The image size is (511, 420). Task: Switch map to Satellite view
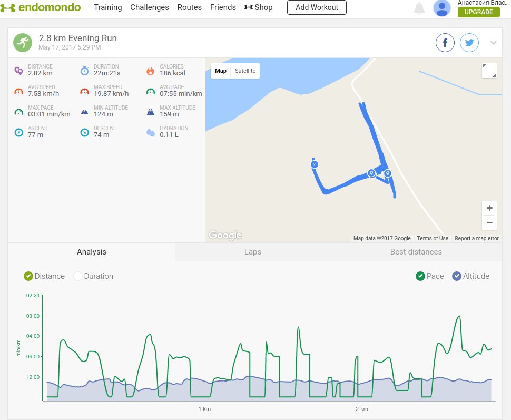point(245,71)
